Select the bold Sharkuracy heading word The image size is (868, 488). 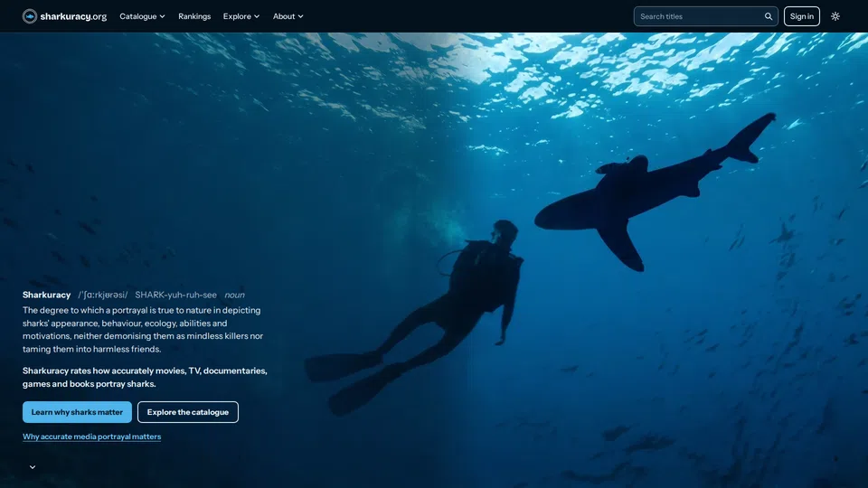tap(46, 295)
